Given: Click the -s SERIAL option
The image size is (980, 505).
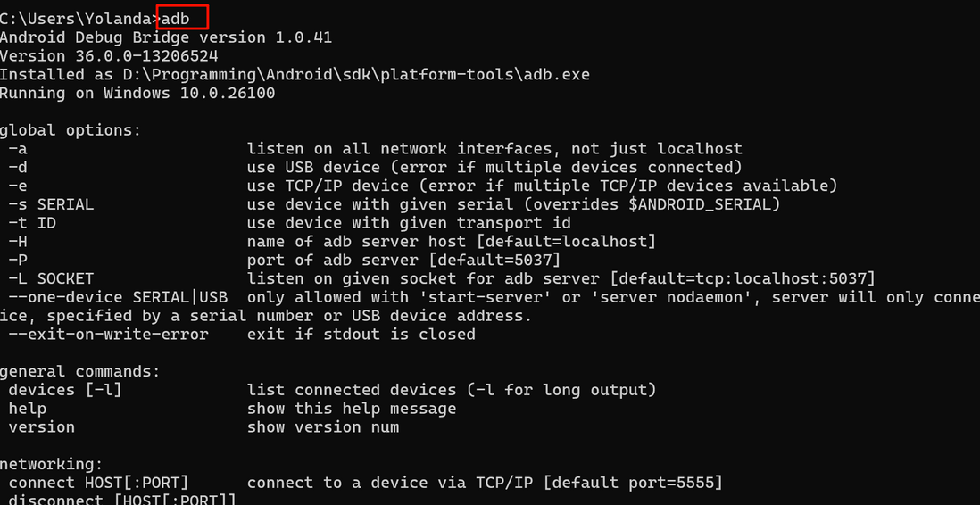Looking at the screenshot, I should pos(51,204).
